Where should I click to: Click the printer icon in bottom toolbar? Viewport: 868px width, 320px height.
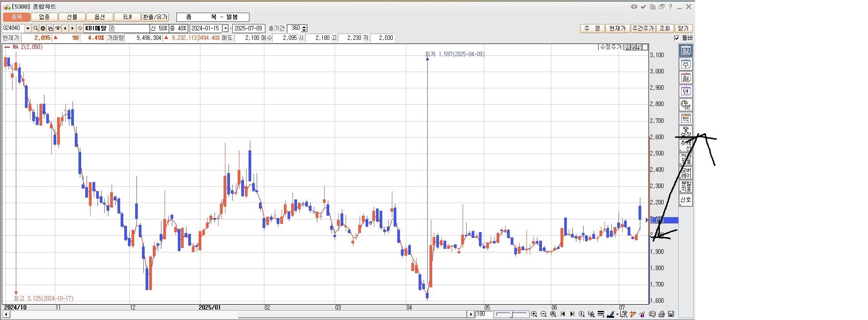tap(662, 314)
